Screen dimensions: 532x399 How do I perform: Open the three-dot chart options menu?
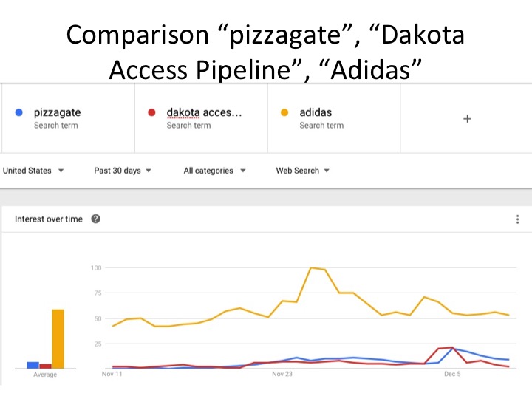point(517,219)
